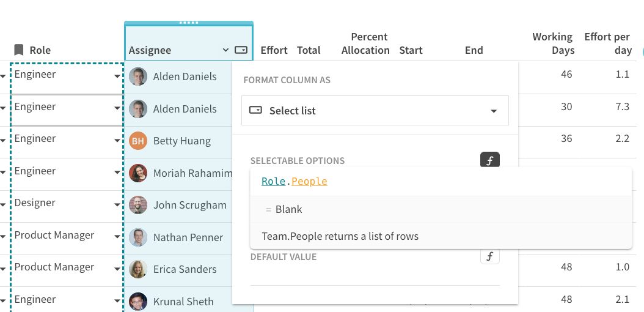
Task: Open Role dropdown in Nathan Penner row
Action: click(x=117, y=237)
